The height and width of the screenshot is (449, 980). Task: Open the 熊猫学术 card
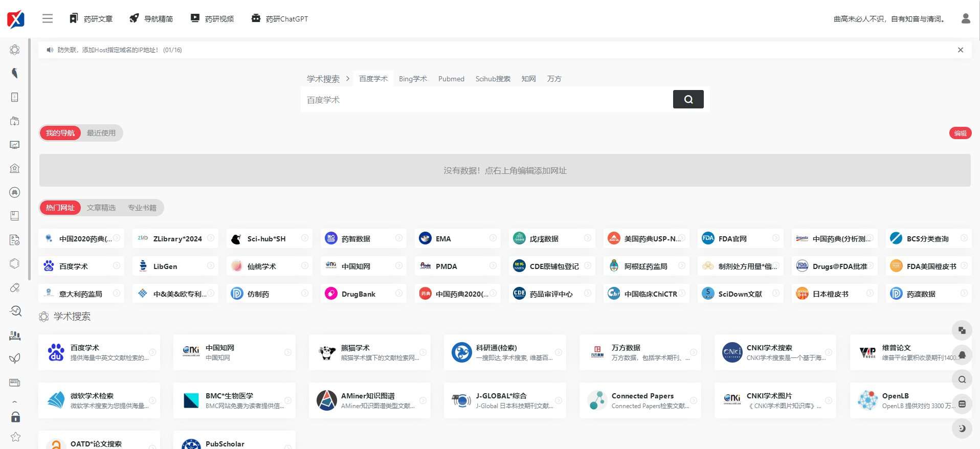pos(370,352)
